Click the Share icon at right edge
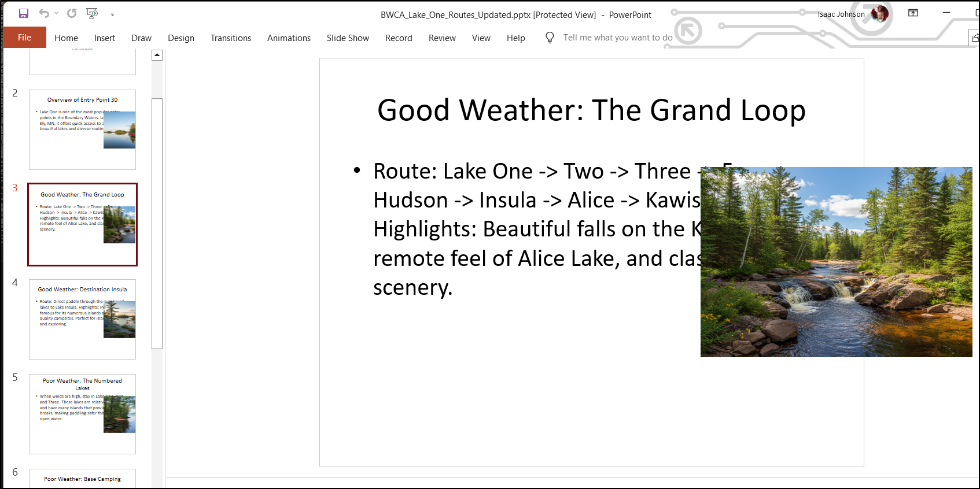The width and height of the screenshot is (980, 489). 975,38
